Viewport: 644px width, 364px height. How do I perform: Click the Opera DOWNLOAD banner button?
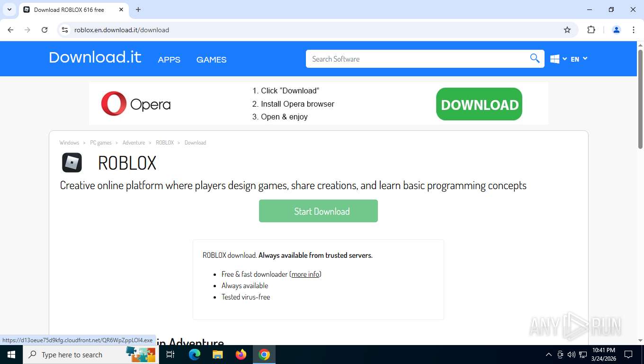pyautogui.click(x=479, y=104)
